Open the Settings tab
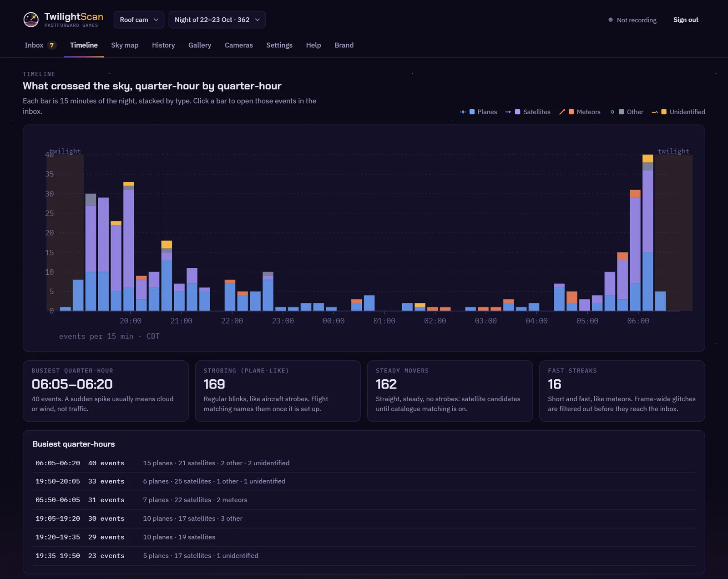This screenshot has height=579, width=728. click(x=279, y=45)
